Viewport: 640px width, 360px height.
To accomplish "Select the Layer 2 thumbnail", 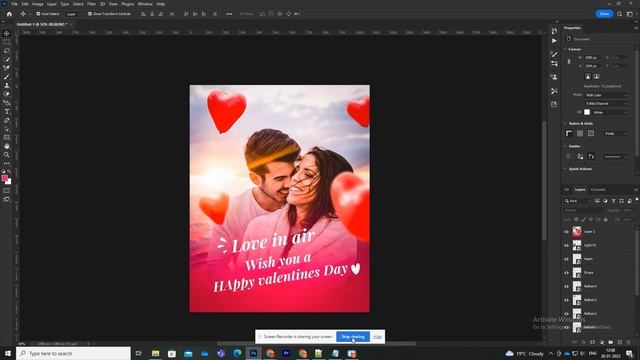I will coord(577,231).
